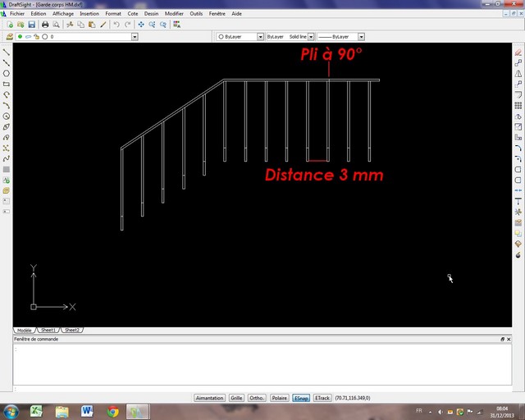Select the Line tool in the left toolbar

[7, 52]
